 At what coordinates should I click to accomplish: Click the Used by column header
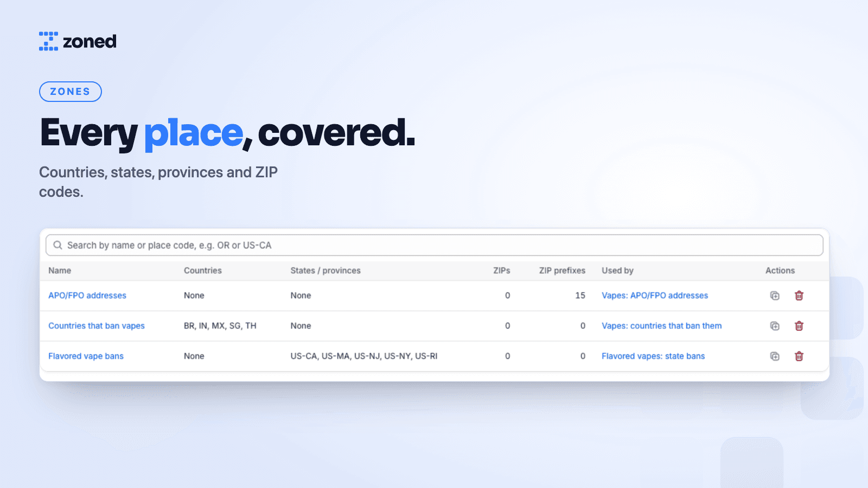pos(617,271)
